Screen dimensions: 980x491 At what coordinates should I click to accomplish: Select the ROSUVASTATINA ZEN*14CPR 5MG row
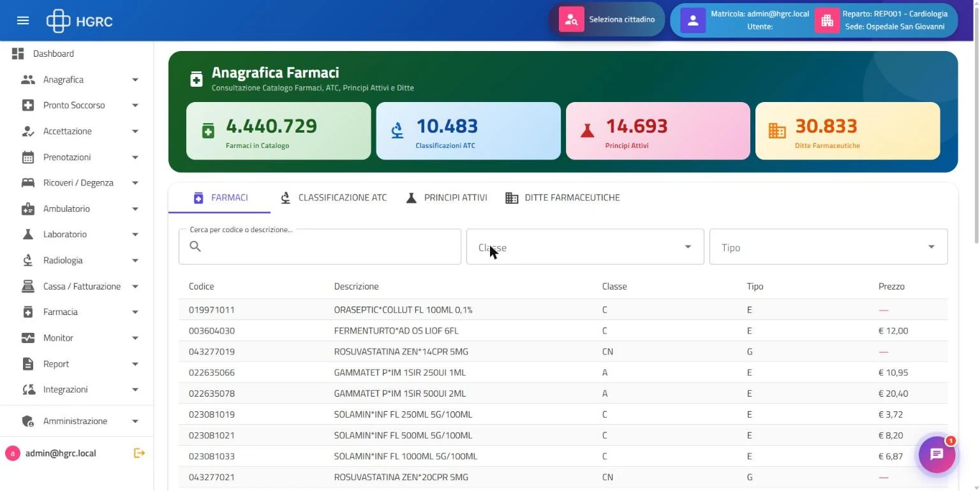[563, 352]
